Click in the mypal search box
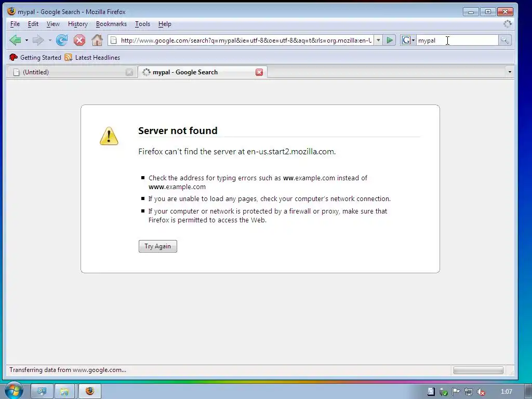The image size is (532, 399). pyautogui.click(x=457, y=41)
